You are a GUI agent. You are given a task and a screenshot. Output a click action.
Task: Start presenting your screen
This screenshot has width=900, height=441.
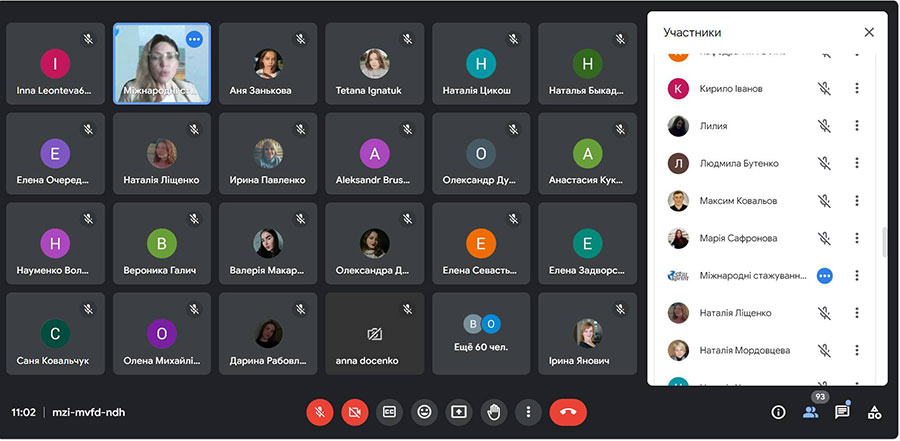click(459, 412)
